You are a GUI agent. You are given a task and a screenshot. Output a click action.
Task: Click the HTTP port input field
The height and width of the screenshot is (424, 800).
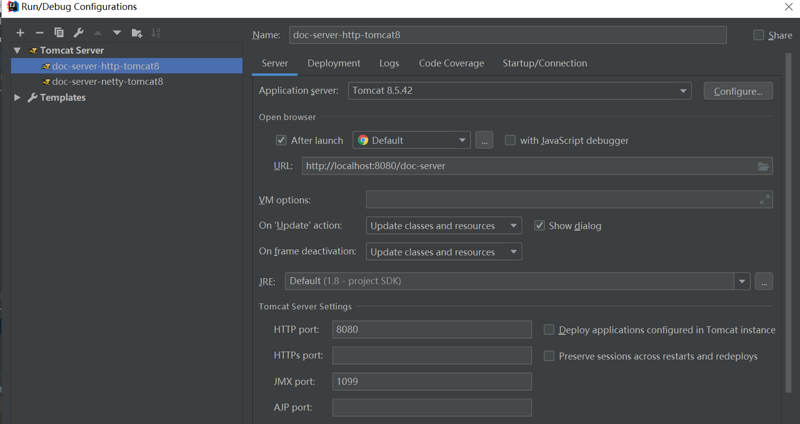coord(431,329)
